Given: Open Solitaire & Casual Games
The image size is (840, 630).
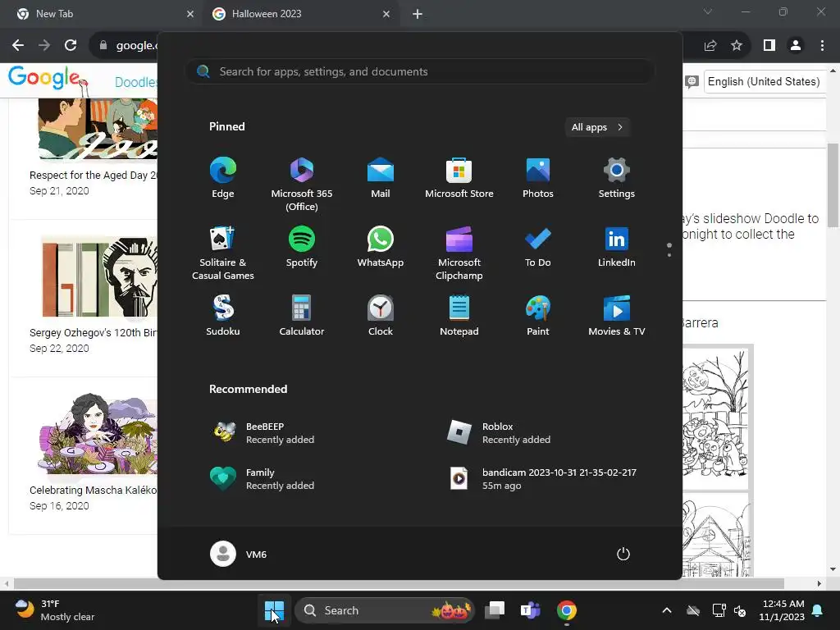Looking at the screenshot, I should 223,253.
